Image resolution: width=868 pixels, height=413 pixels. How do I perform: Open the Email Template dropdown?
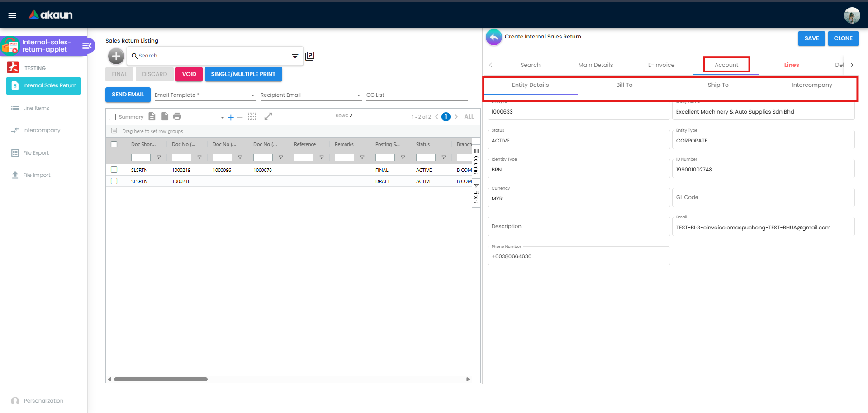[x=252, y=95]
